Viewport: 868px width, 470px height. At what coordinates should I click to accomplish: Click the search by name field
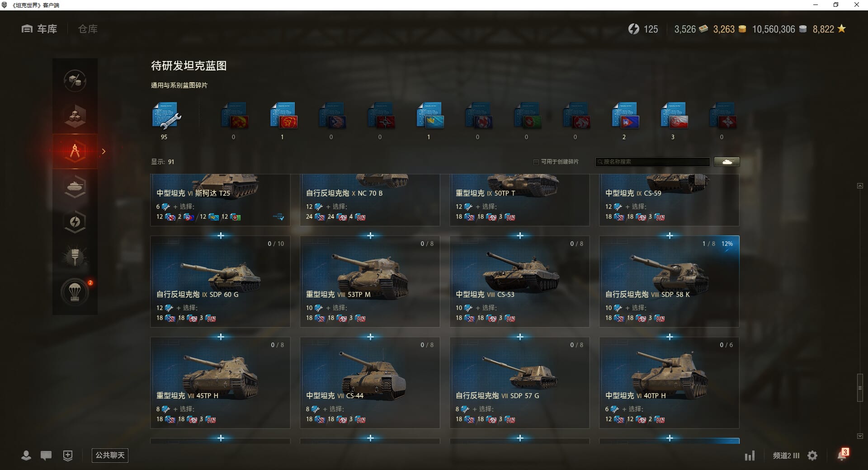(652, 162)
